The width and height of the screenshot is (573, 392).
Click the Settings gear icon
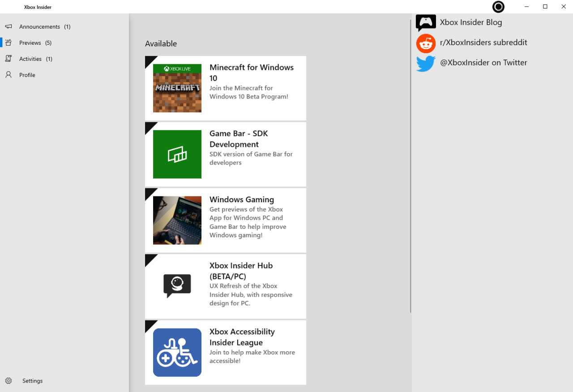point(9,381)
